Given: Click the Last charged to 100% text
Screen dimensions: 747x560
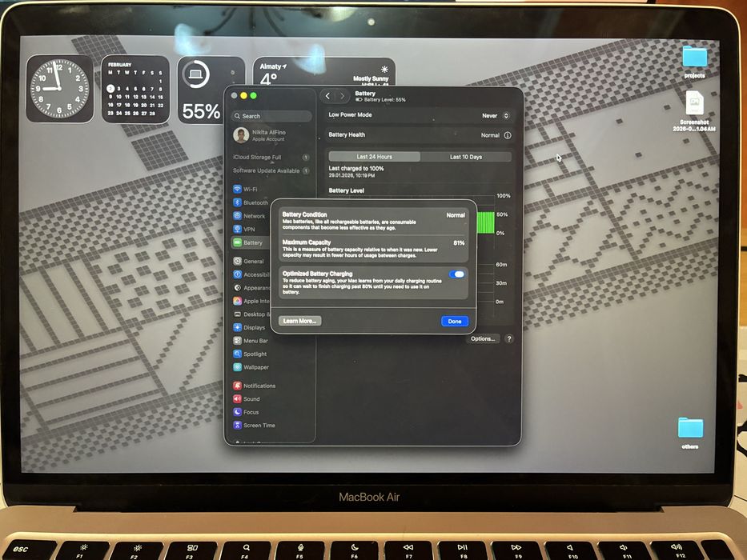Looking at the screenshot, I should tap(355, 169).
